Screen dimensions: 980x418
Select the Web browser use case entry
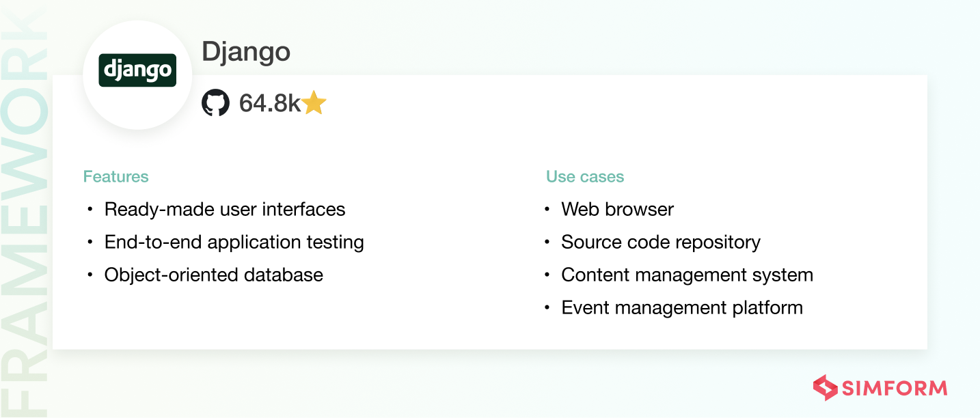(x=617, y=209)
